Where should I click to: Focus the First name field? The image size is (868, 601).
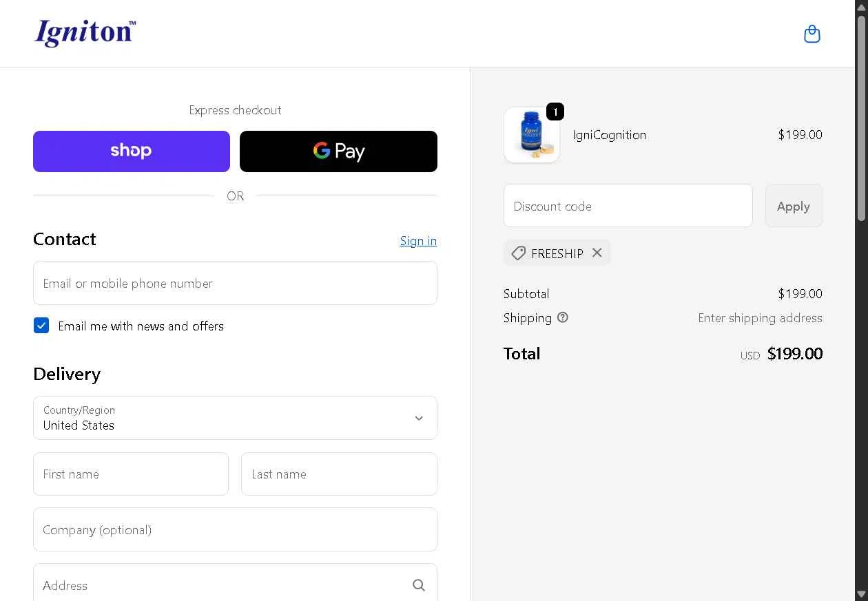[x=131, y=474]
